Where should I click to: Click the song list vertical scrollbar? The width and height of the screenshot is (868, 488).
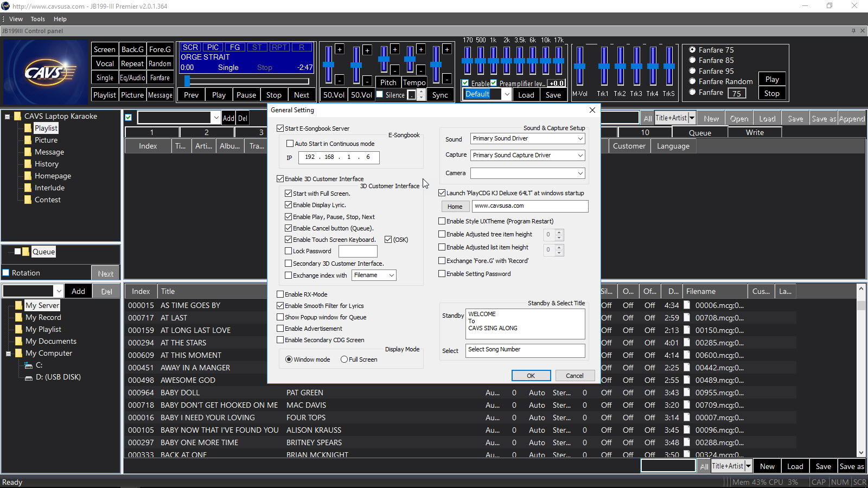click(x=861, y=371)
